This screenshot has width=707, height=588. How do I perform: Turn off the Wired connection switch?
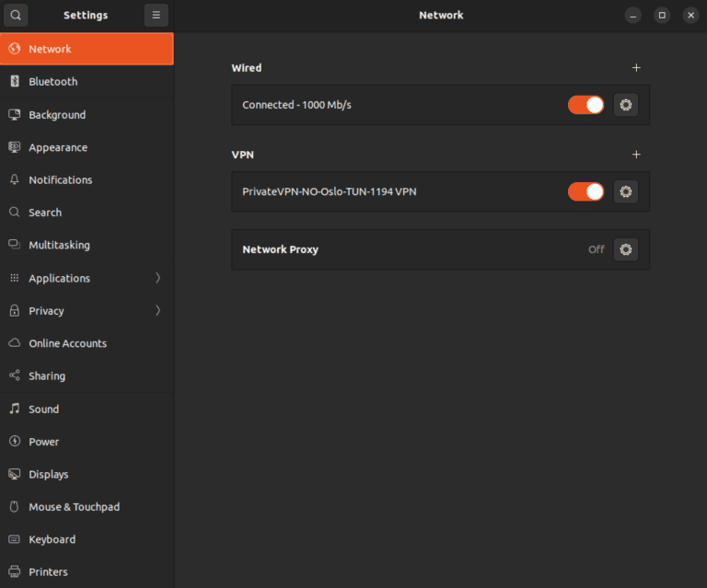(585, 105)
